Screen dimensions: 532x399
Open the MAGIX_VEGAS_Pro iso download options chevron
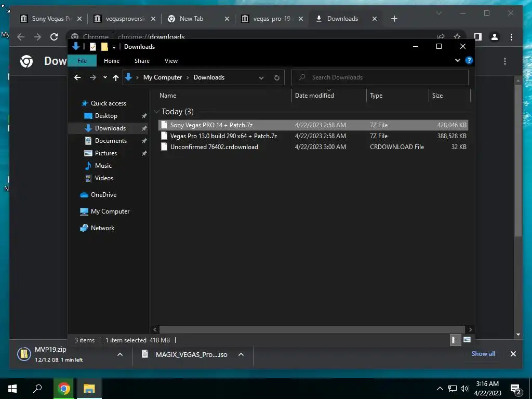[241, 354]
